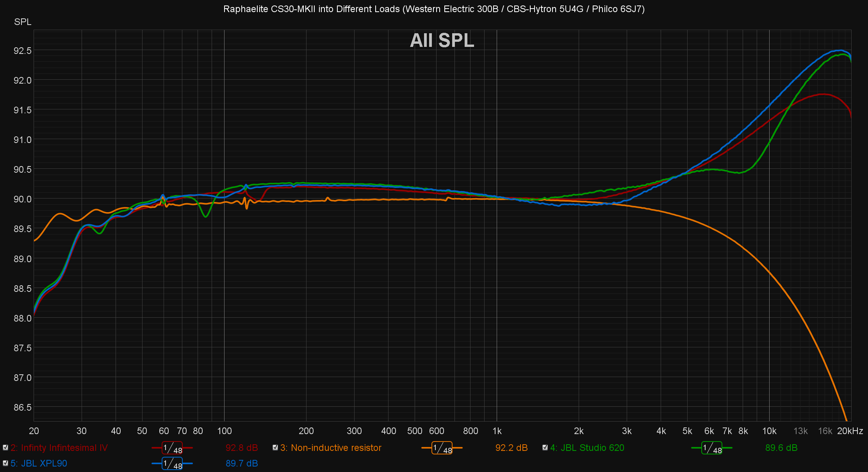Image resolution: width=868 pixels, height=472 pixels.
Task: Click the 88.0 value on the SPL axis
Action: tap(23, 318)
